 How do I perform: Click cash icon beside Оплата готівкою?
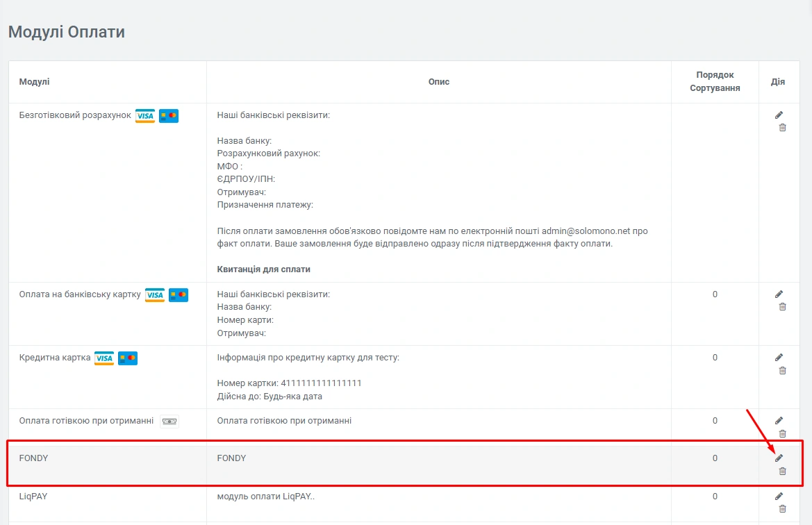point(169,422)
